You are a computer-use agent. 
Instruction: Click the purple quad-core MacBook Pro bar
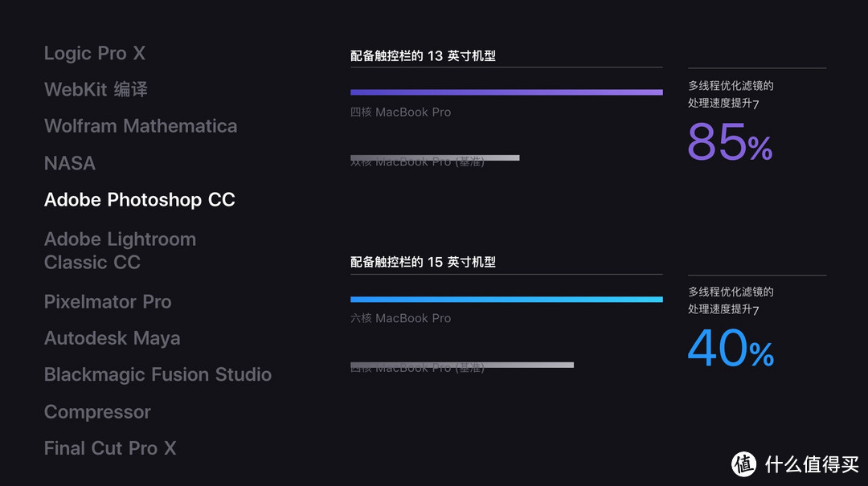coord(506,92)
